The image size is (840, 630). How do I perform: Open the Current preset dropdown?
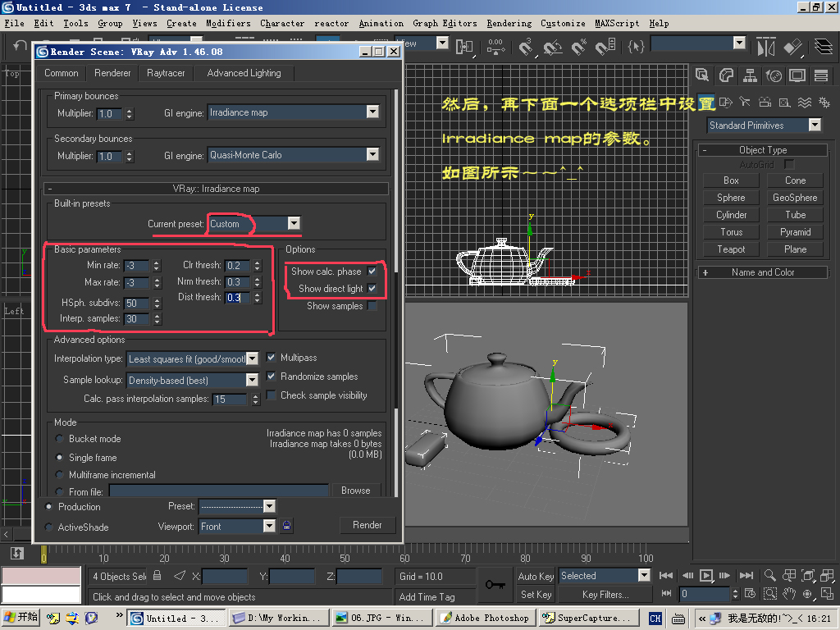point(294,223)
